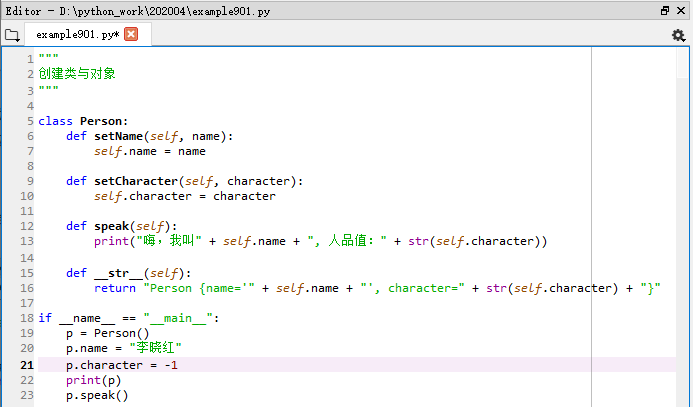Place cursor on "class Person:" line

tap(83, 121)
